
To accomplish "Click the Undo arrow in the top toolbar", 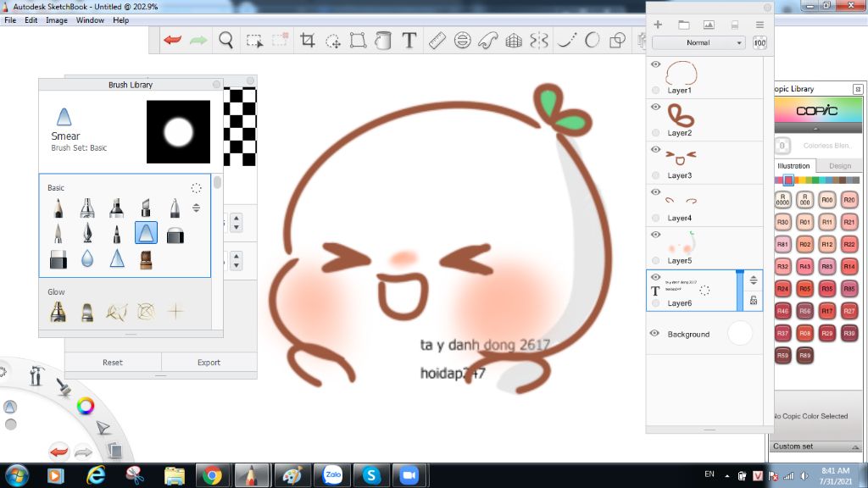I will (173, 40).
